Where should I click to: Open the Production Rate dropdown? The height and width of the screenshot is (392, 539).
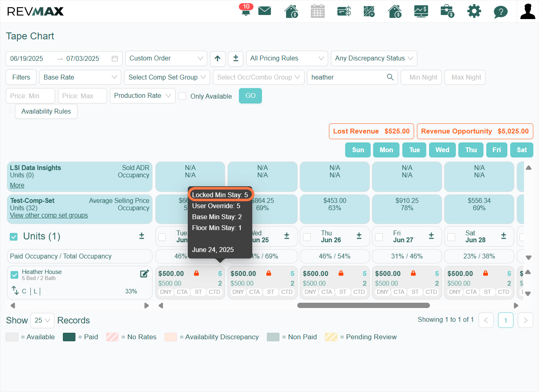click(143, 96)
